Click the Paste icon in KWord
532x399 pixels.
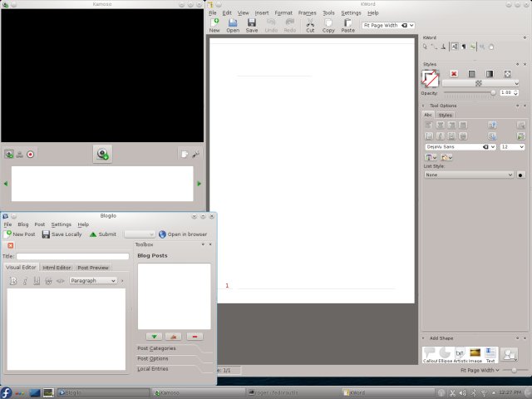click(347, 26)
